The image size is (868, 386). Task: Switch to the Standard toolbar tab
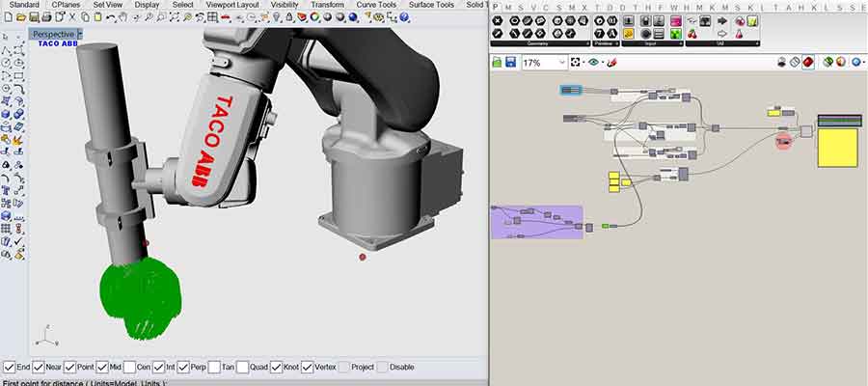[24, 5]
